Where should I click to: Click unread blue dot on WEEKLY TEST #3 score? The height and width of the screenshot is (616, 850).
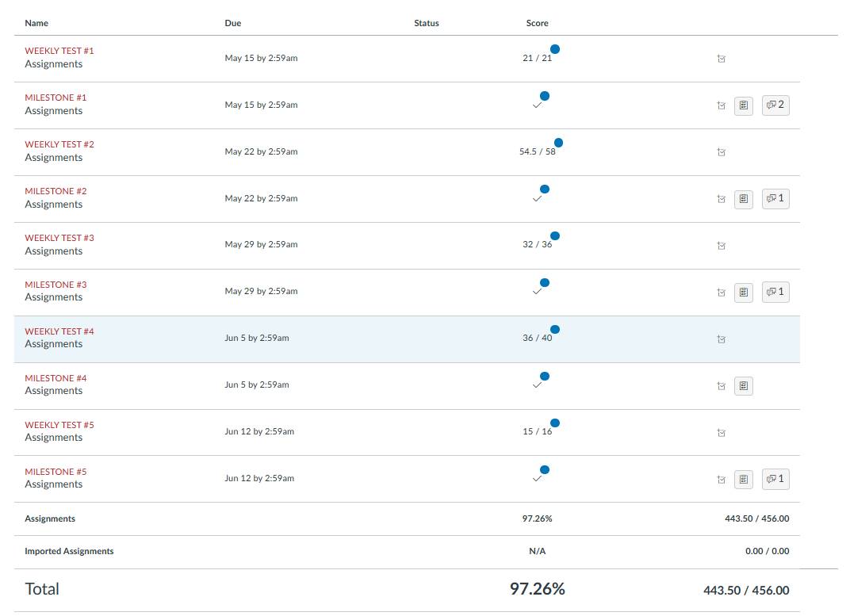(555, 235)
